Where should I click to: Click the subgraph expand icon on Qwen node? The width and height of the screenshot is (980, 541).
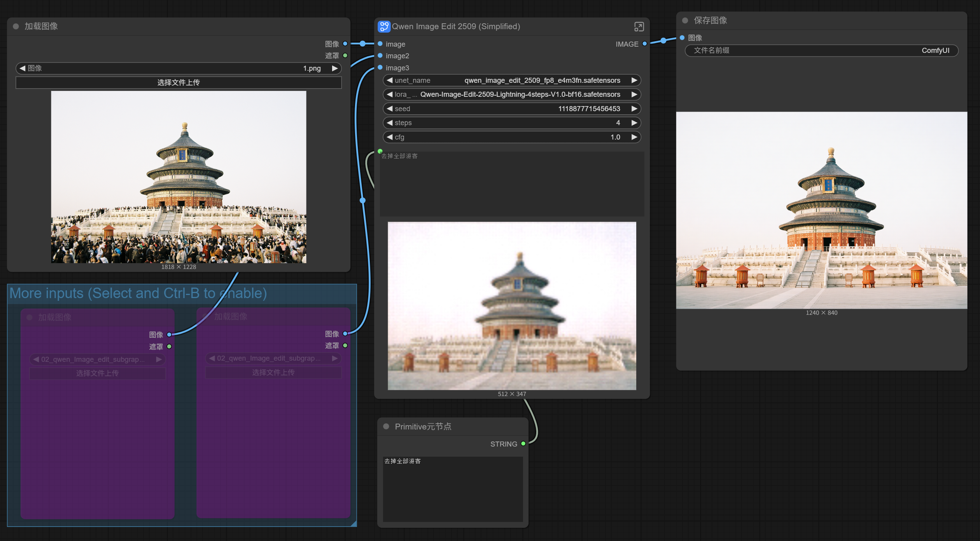[639, 26]
